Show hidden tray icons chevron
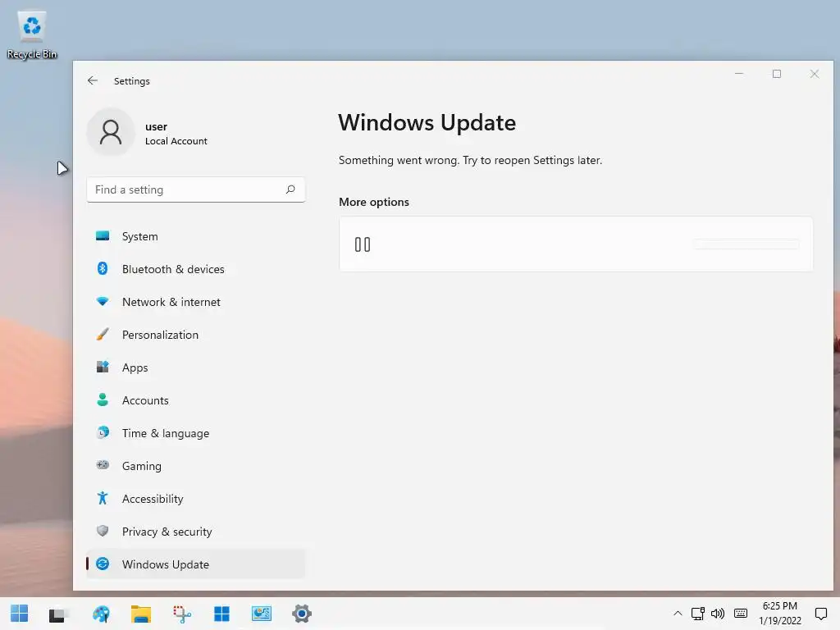Image resolution: width=840 pixels, height=630 pixels. click(678, 614)
